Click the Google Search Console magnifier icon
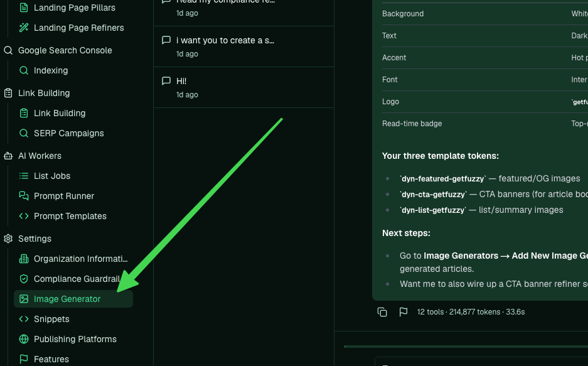Screen dimensions: 588x366 8,50
